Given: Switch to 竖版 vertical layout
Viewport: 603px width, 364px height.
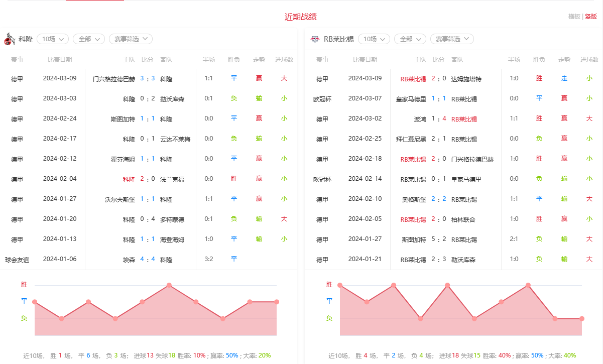Looking at the screenshot, I should (591, 17).
